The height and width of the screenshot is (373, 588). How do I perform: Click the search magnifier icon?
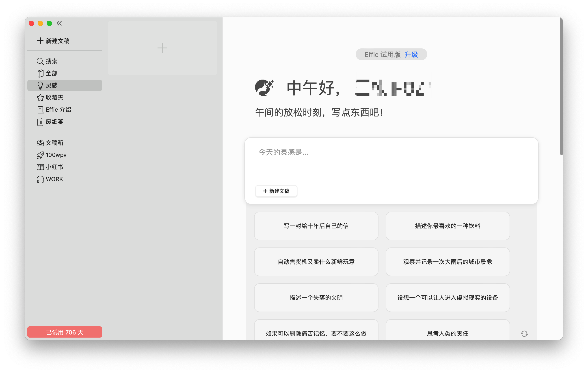pyautogui.click(x=40, y=61)
